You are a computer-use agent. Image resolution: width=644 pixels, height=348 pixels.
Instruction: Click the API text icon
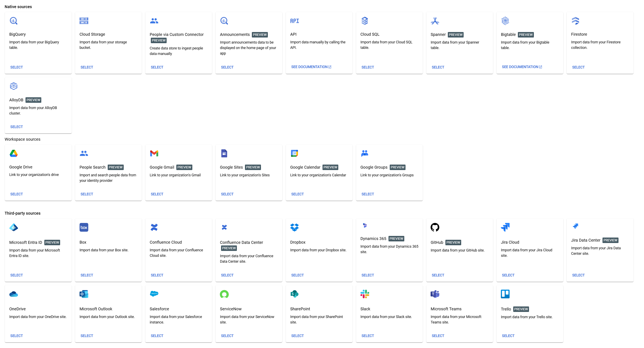(x=295, y=21)
